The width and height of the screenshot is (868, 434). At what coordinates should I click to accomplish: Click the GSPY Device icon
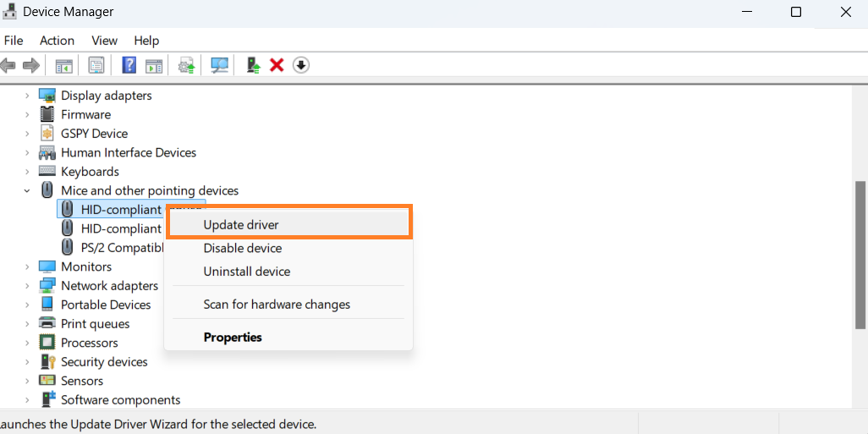[47, 134]
